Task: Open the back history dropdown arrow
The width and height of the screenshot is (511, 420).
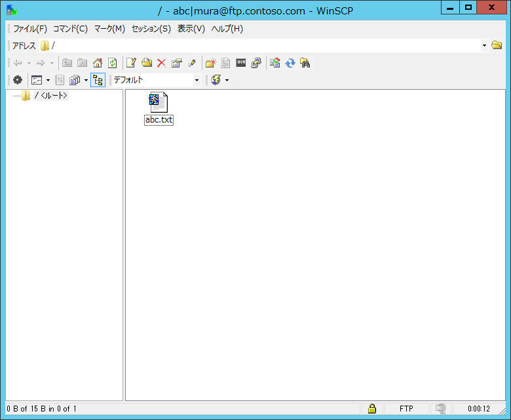Action: point(29,63)
